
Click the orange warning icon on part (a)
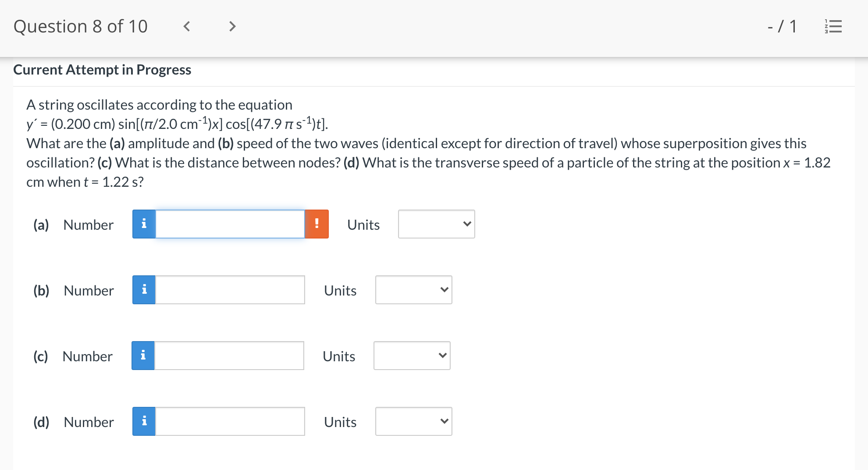[317, 224]
